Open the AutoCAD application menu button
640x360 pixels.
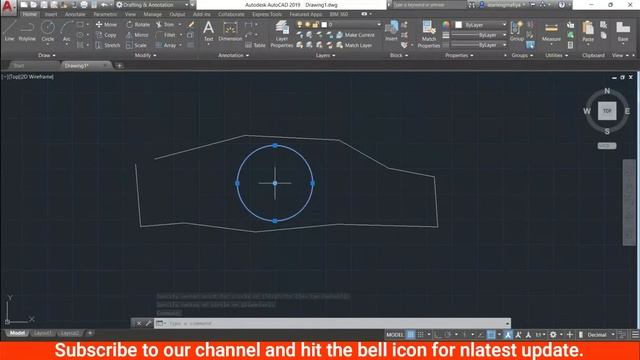8,7
